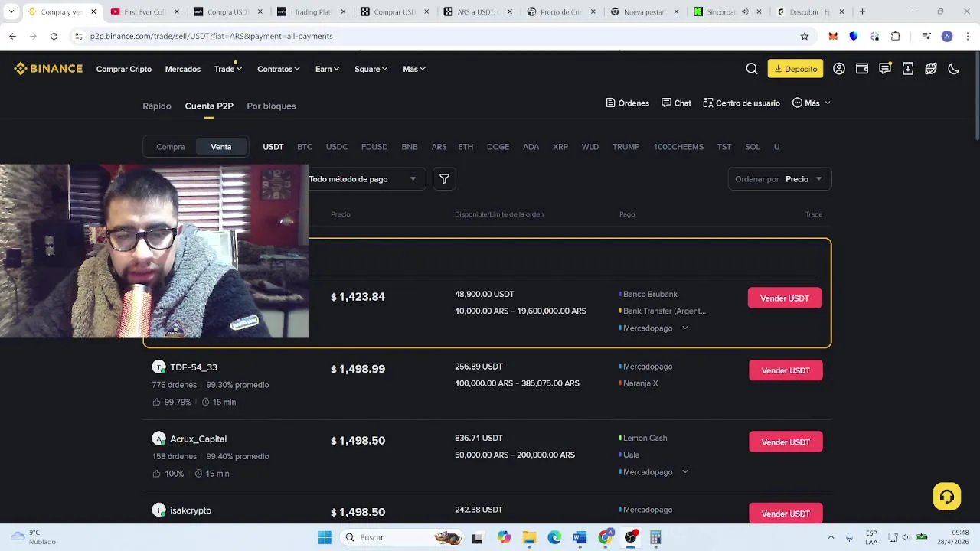Switch to Compra mode

[171, 147]
